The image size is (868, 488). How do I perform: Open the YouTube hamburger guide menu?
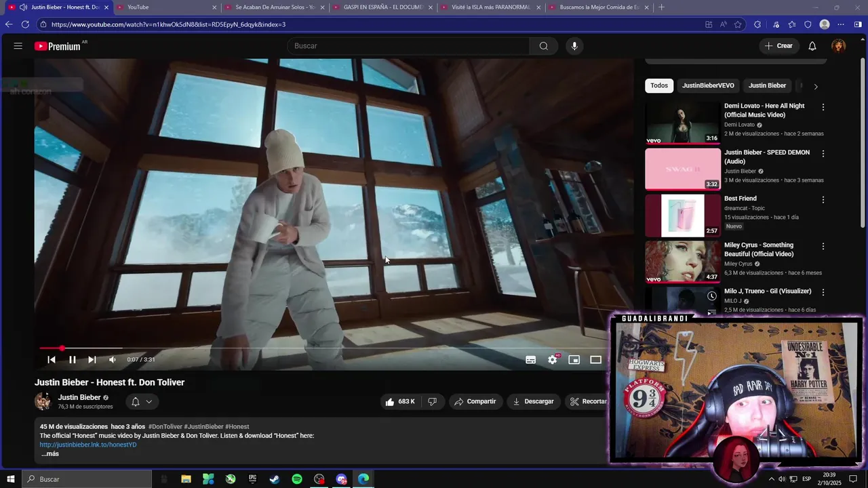(18, 46)
